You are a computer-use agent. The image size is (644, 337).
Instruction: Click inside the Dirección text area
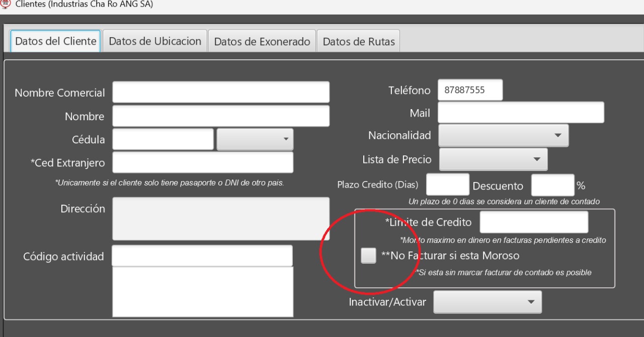click(x=221, y=219)
